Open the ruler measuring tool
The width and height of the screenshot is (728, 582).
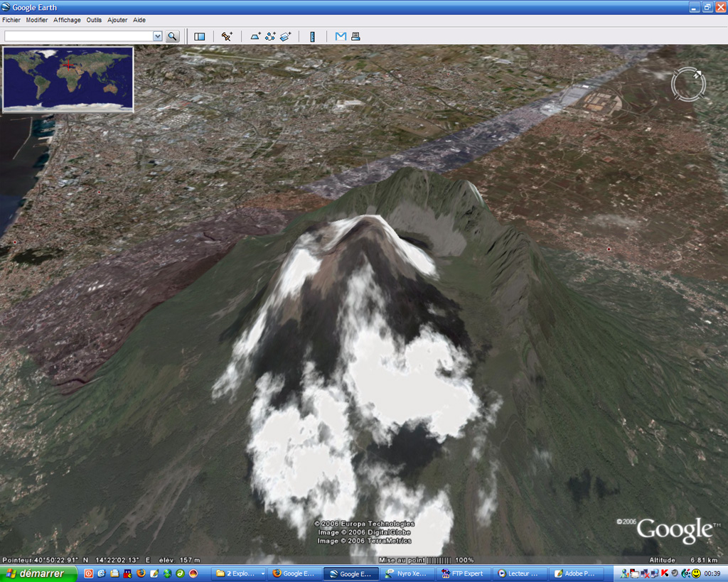(313, 37)
